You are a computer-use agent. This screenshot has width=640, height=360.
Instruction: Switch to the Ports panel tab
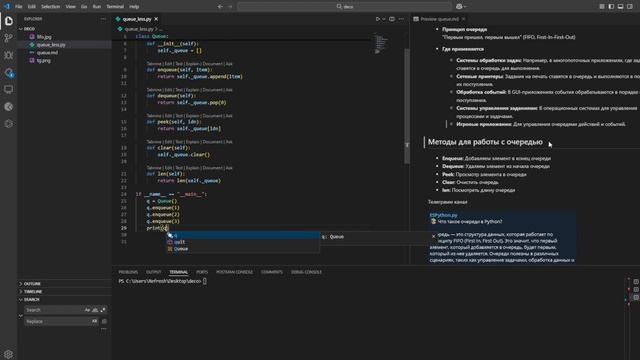[202, 272]
